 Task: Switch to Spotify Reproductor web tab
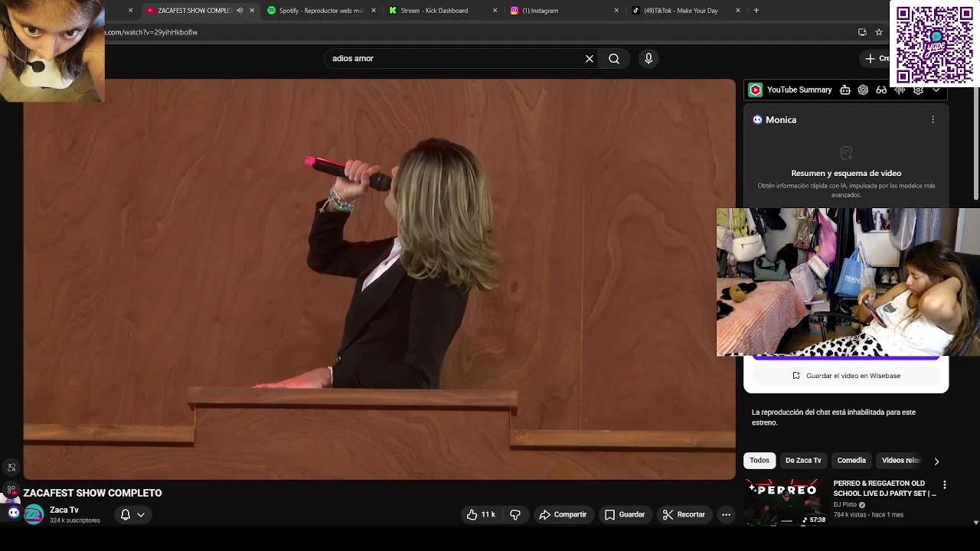tap(320, 11)
